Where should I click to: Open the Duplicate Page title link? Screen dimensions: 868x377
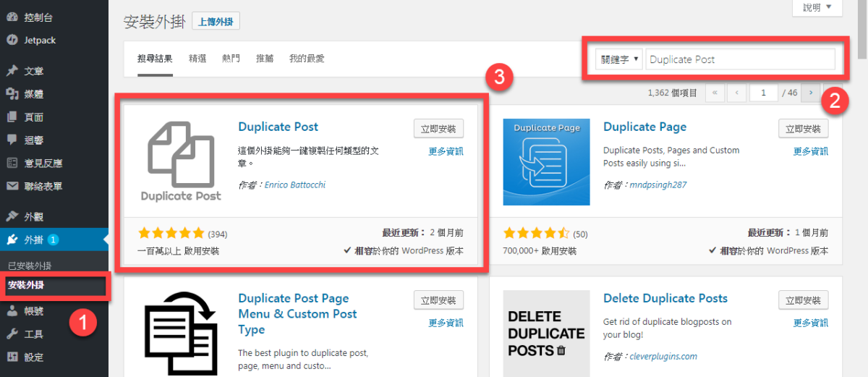pos(645,127)
